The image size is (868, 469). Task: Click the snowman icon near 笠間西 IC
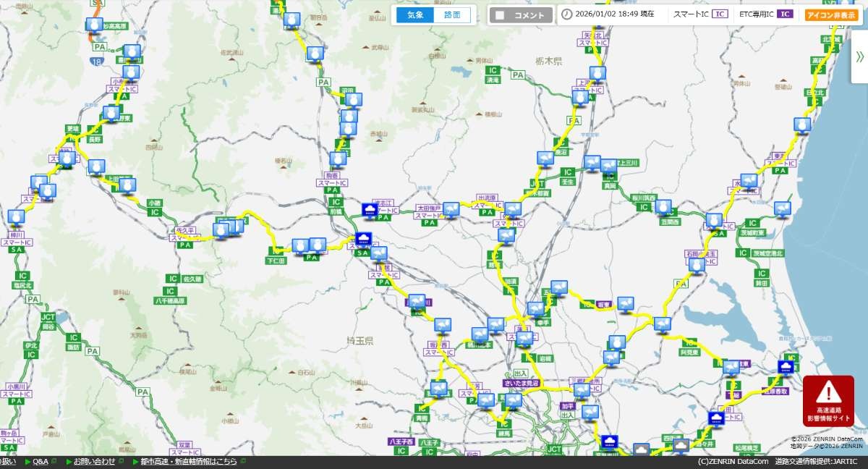tap(663, 208)
